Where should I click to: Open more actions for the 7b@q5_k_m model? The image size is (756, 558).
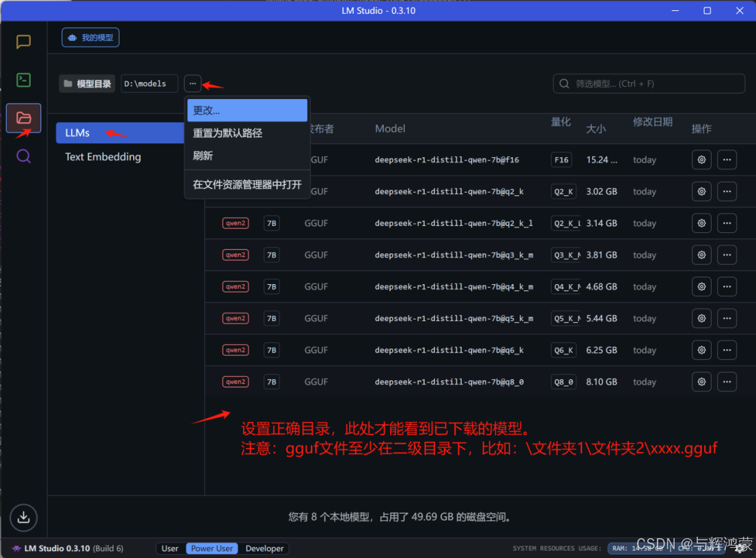point(727,318)
